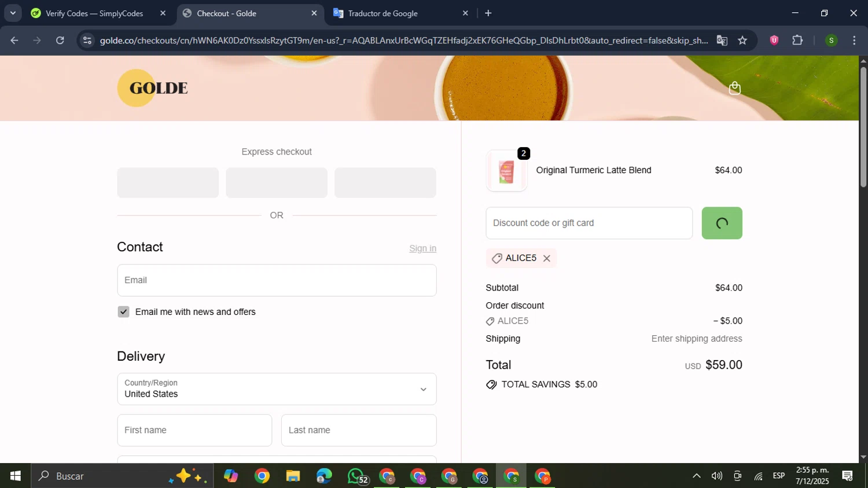Open the ESP language indicator
868x488 pixels.
point(779,476)
